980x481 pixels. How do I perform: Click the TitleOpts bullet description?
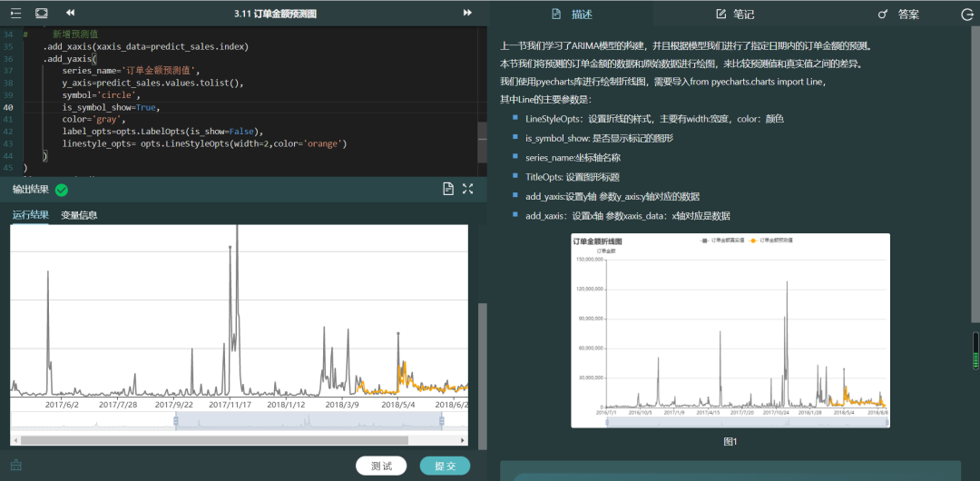pyautogui.click(x=573, y=177)
